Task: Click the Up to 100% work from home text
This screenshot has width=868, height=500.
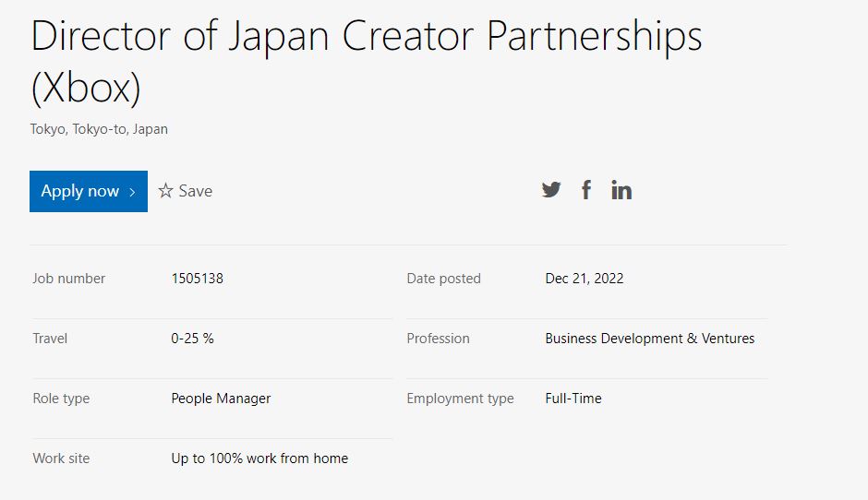Action: tap(259, 458)
